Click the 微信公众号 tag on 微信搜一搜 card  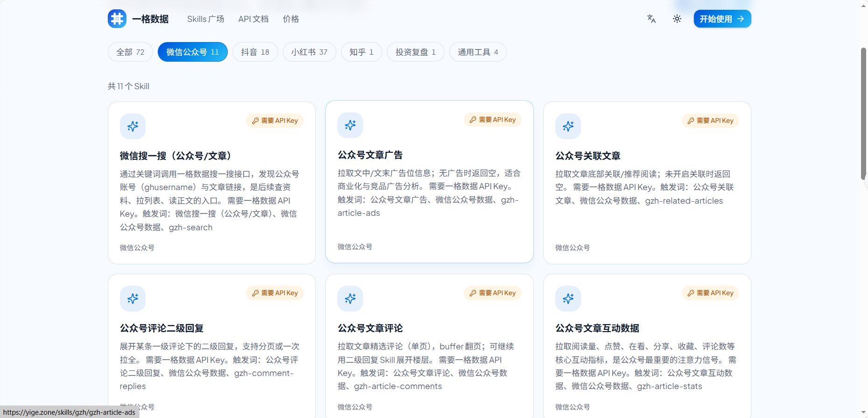pos(137,248)
